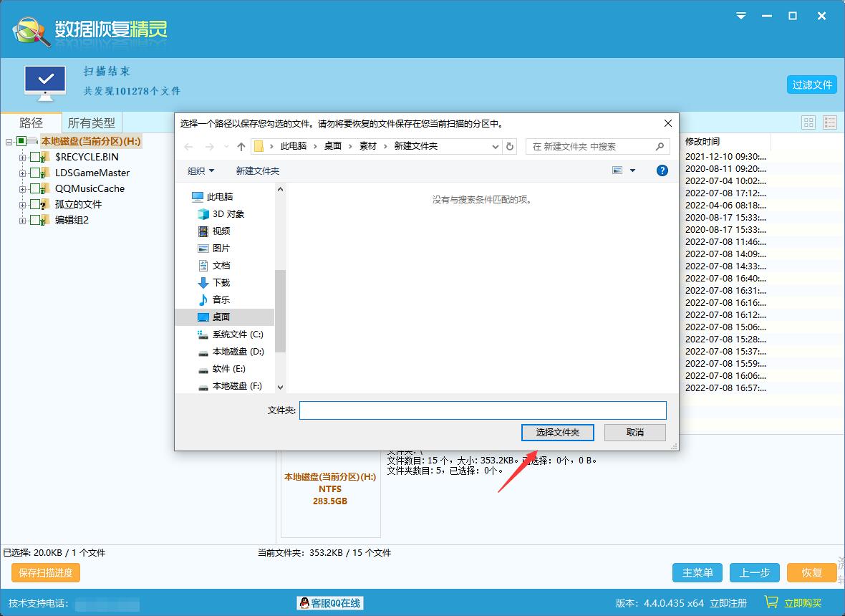Click 新建文件夹 toolbar command
Screen dimensions: 845x616
[258, 171]
